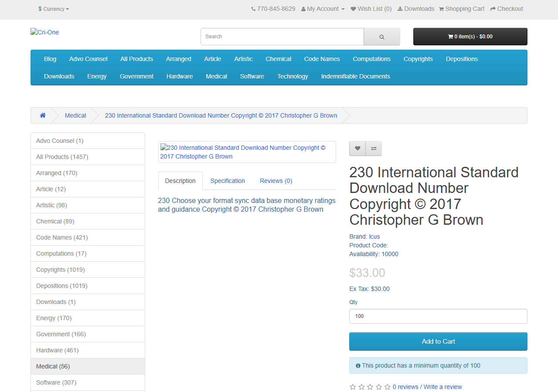Click the product image thumbnail
558x392 pixels.
247,152
